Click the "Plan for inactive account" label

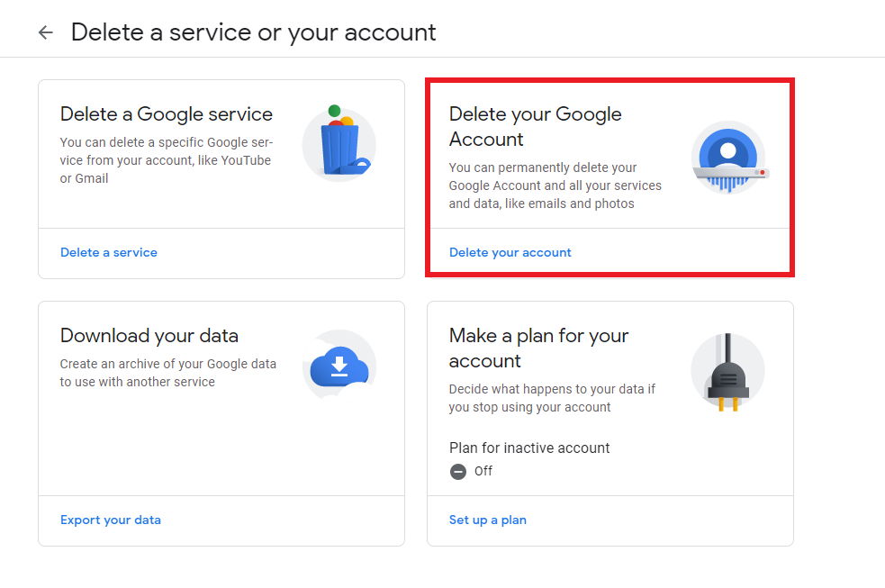(x=529, y=448)
